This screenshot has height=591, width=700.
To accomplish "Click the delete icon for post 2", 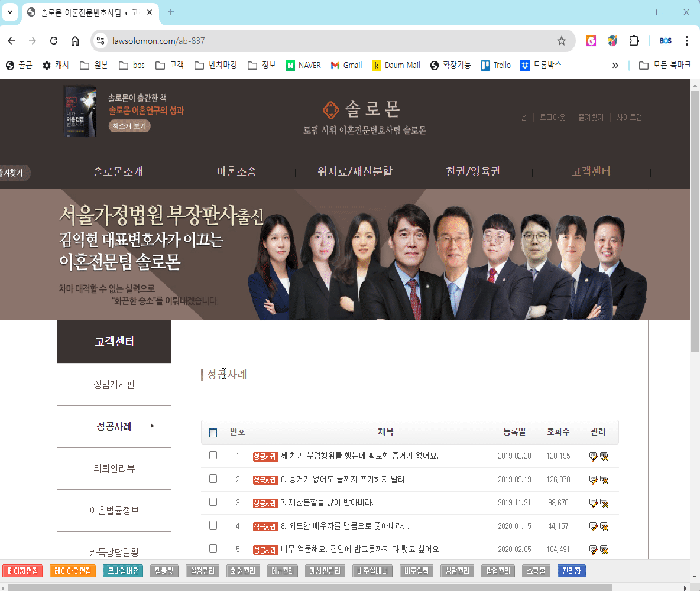I will point(604,480).
